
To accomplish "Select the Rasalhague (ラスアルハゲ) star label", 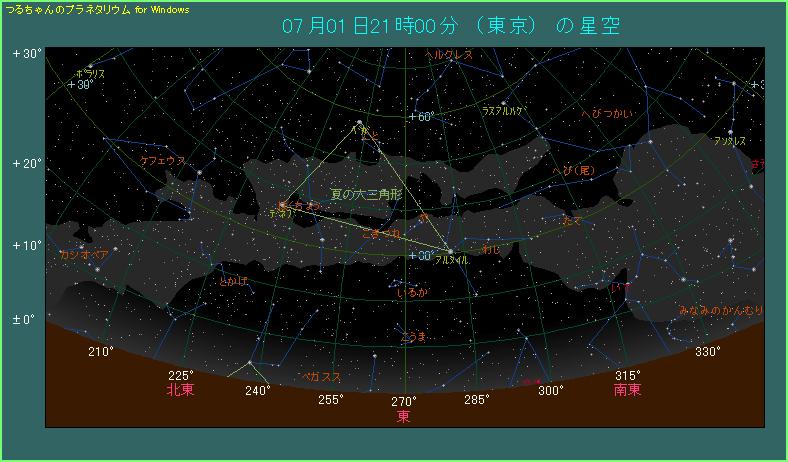I will pyautogui.click(x=503, y=110).
